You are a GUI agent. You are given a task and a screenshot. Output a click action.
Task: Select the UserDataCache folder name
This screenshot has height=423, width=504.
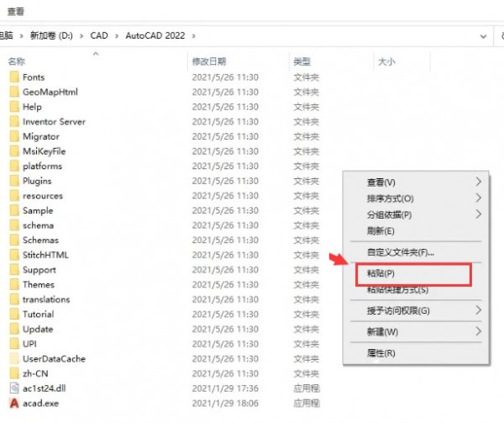point(54,358)
